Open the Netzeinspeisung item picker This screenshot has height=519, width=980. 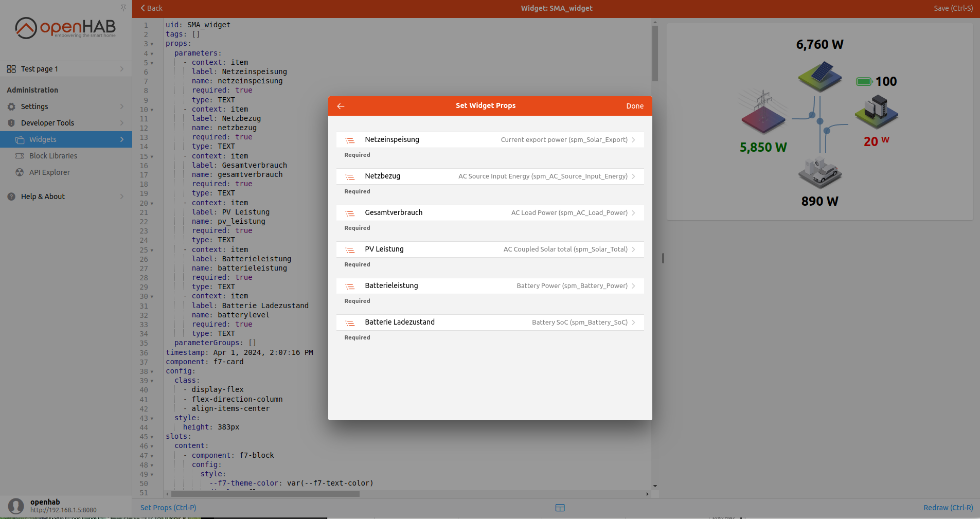[490, 140]
